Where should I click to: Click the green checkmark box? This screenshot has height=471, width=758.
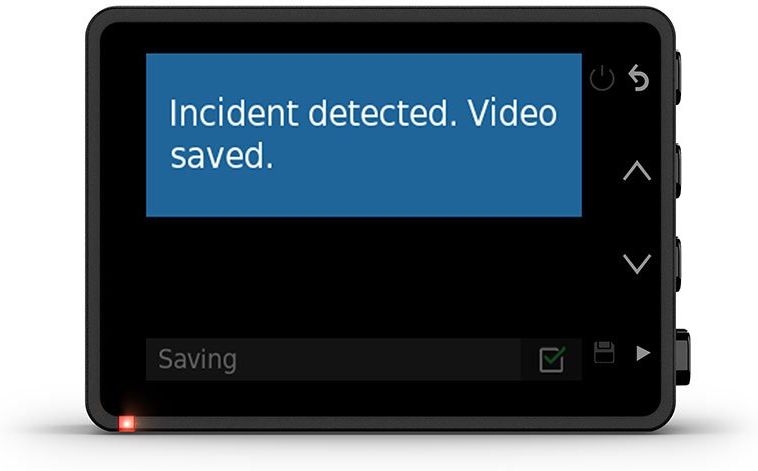[552, 359]
